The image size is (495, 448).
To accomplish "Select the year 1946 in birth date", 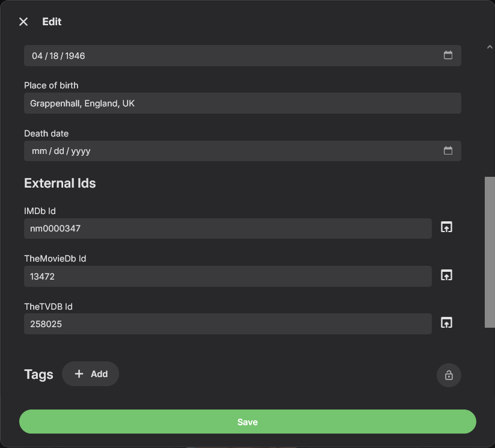I will (75, 56).
